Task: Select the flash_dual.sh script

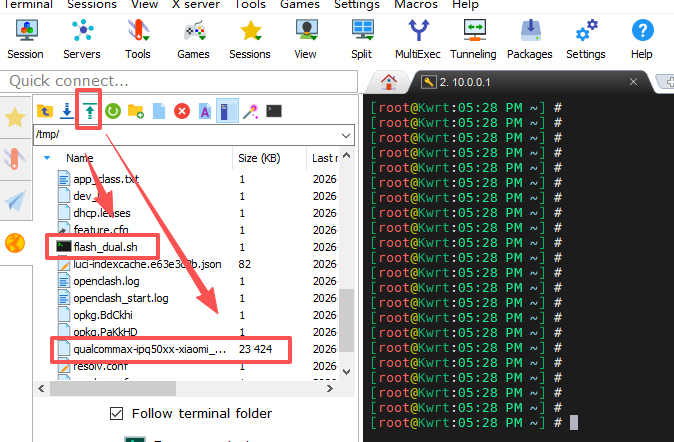Action: (x=105, y=247)
